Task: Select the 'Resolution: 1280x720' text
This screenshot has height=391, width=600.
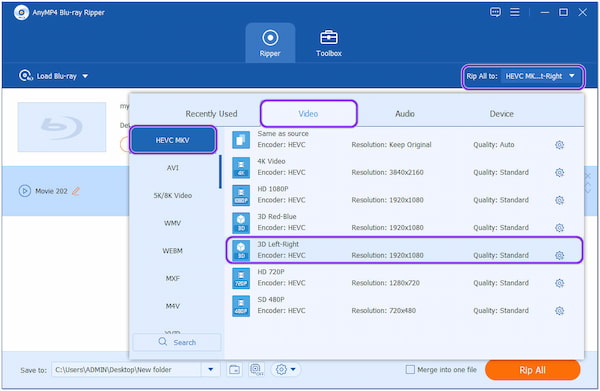Action: pos(385,283)
